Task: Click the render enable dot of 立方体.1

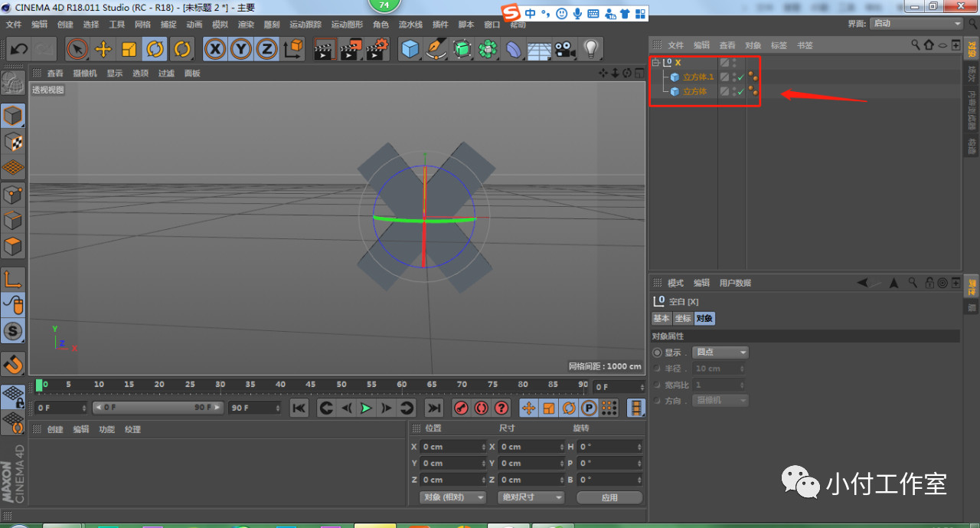Action: pyautogui.click(x=734, y=80)
